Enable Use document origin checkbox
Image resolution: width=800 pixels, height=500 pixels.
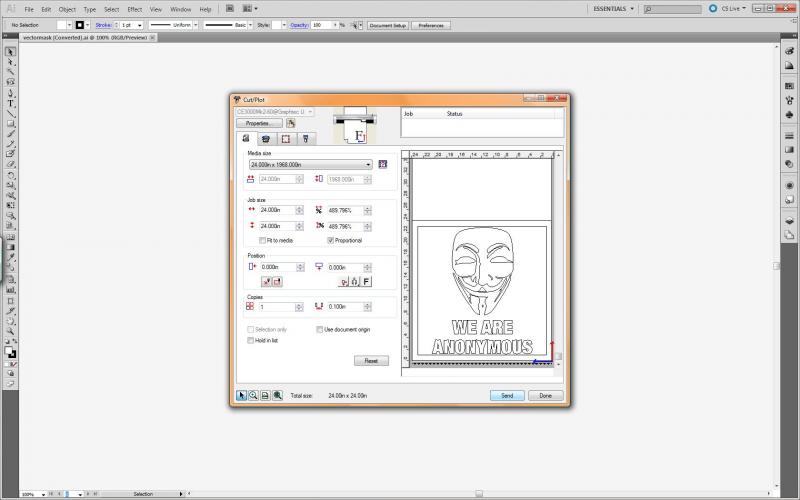(319, 330)
